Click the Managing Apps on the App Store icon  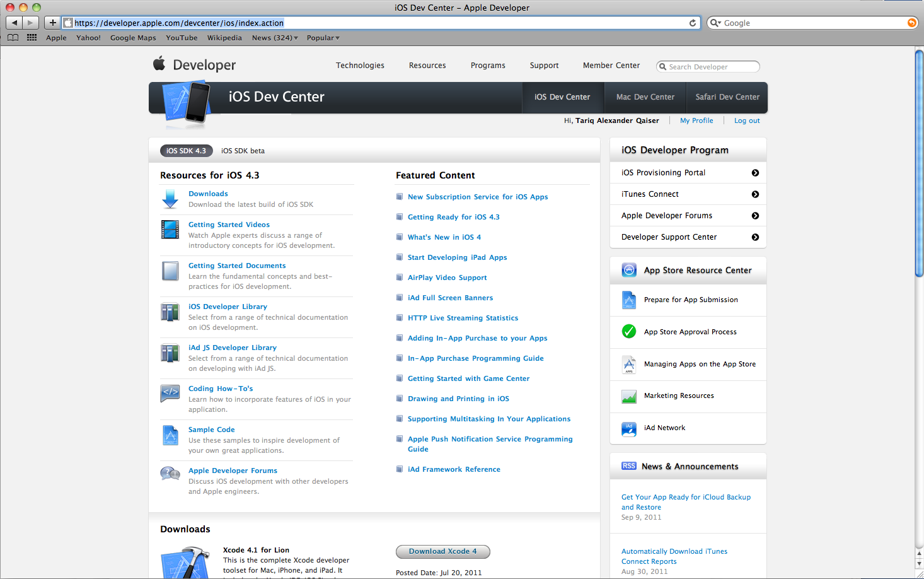click(x=629, y=365)
